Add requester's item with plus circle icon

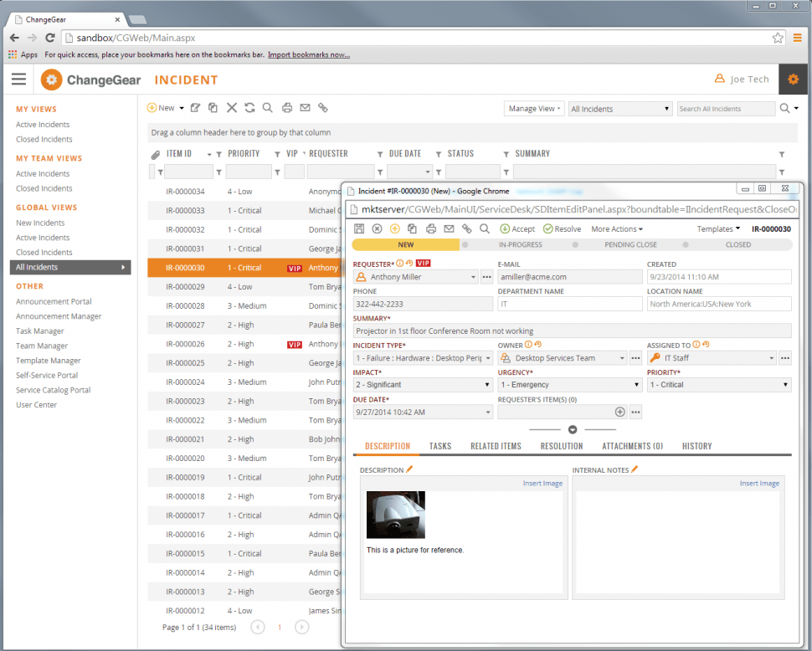pyautogui.click(x=619, y=412)
